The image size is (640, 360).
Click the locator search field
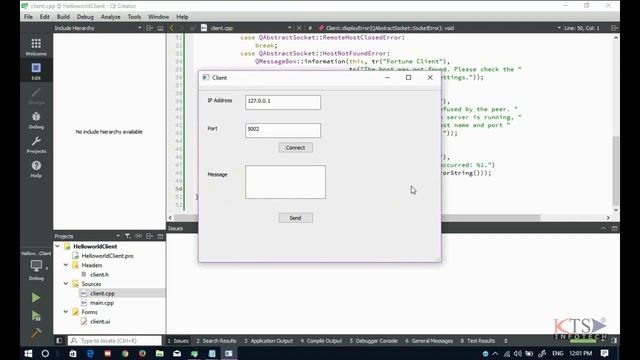click(x=115, y=340)
